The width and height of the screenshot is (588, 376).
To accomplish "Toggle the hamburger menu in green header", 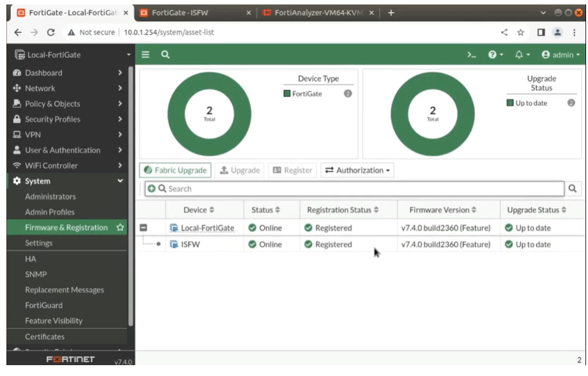I will [x=146, y=55].
